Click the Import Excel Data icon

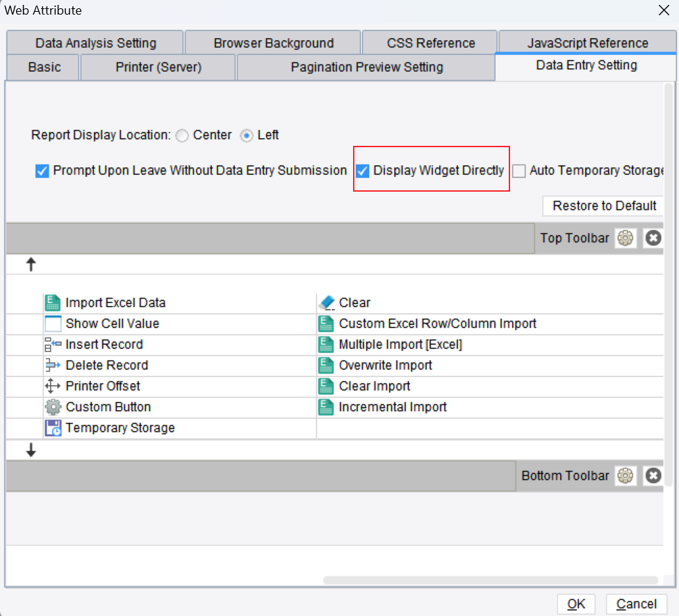52,303
